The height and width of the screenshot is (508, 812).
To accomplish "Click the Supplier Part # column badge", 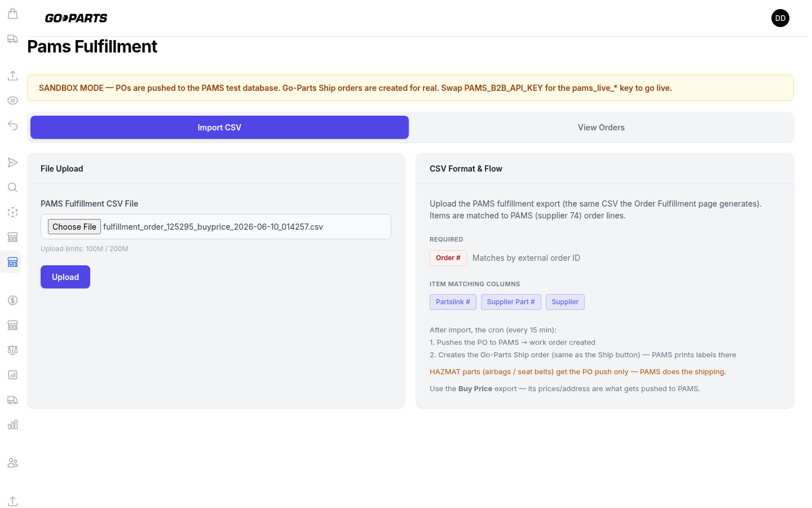I will point(511,302).
